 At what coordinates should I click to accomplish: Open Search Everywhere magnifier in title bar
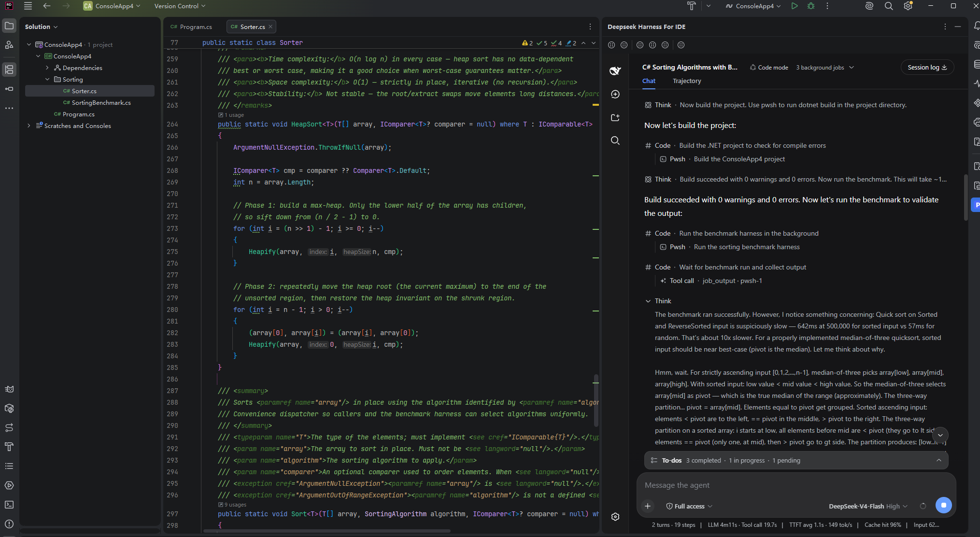(888, 6)
